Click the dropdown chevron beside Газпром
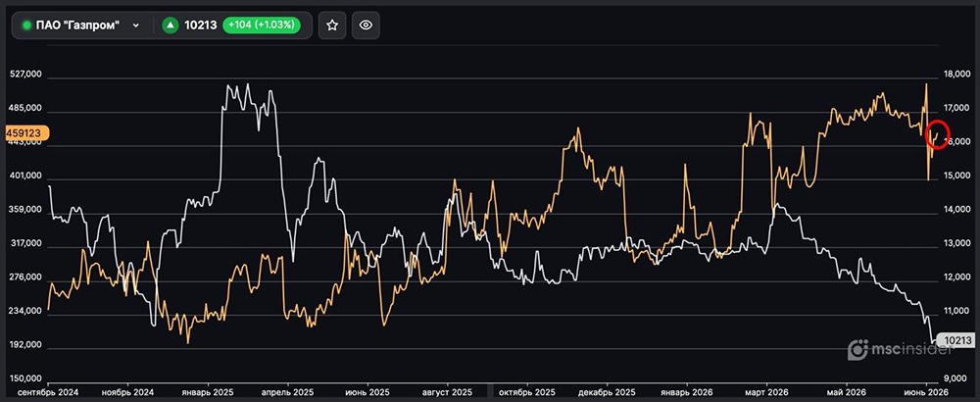The width and height of the screenshot is (980, 402). point(136,25)
